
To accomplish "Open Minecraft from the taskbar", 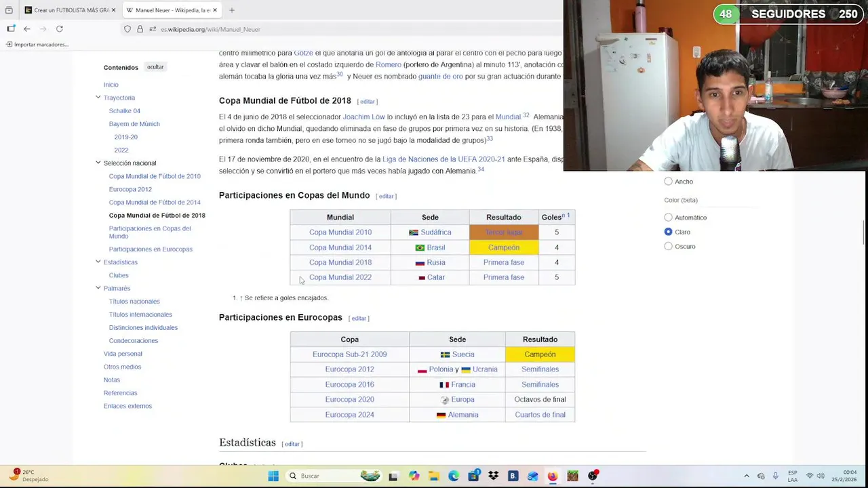I will tap(572, 476).
